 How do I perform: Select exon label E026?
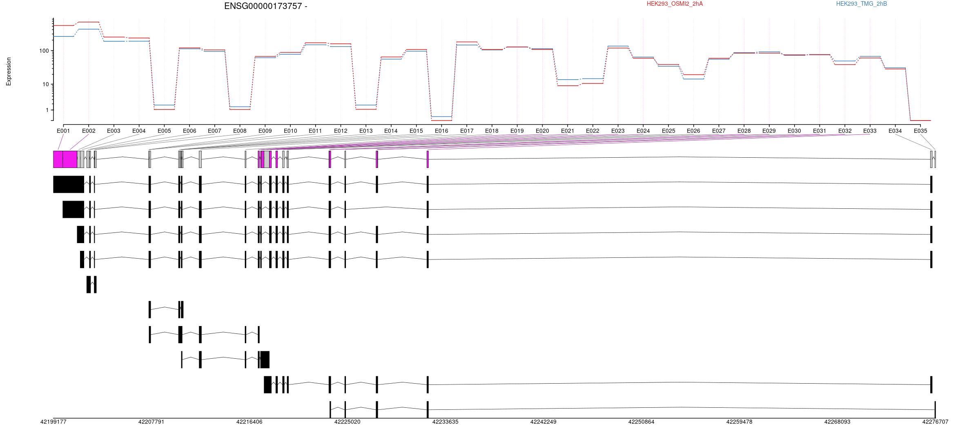[693, 131]
